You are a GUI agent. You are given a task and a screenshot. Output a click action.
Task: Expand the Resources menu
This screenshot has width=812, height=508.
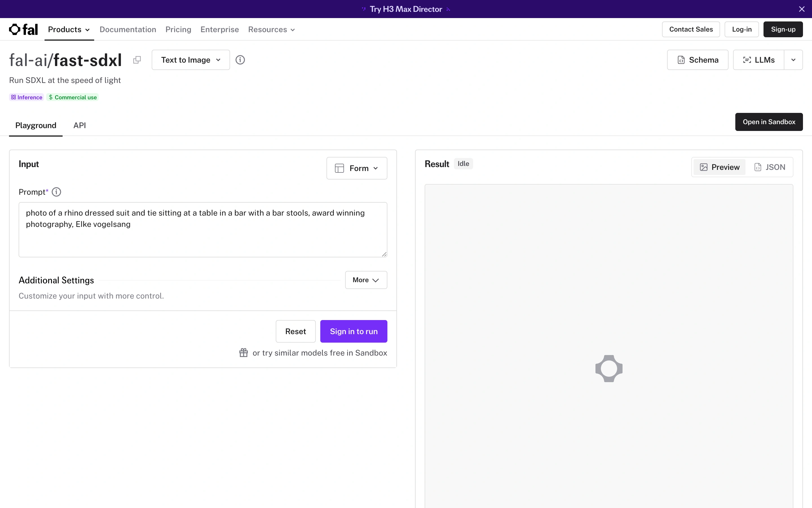pyautogui.click(x=272, y=30)
